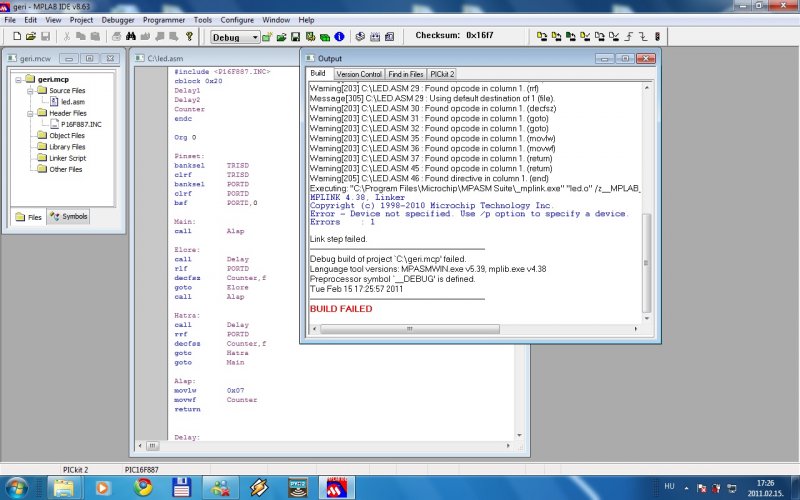Switch to Symbols tab in project pane
Screen dimensions: 800x500
(69, 216)
